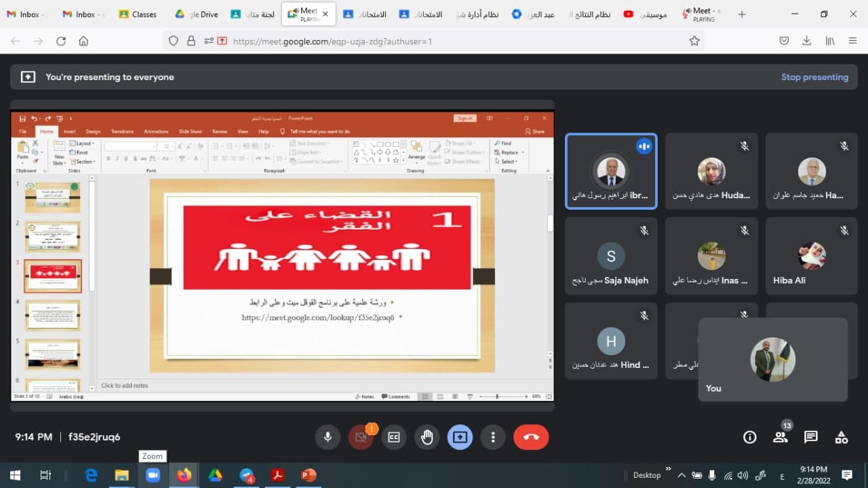Open Firefox hamburger application menu
This screenshot has height=488, width=868.
point(852,41)
